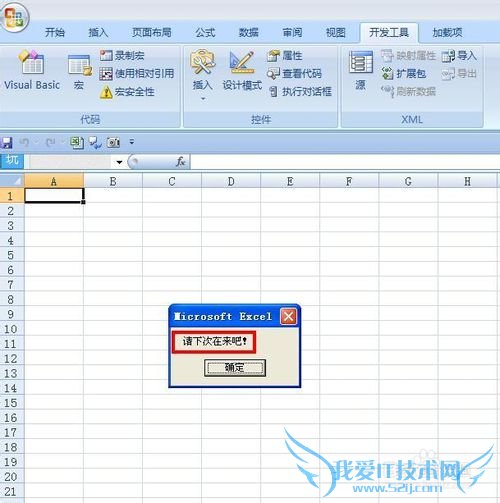Open the XML 源 source pane

click(x=360, y=71)
